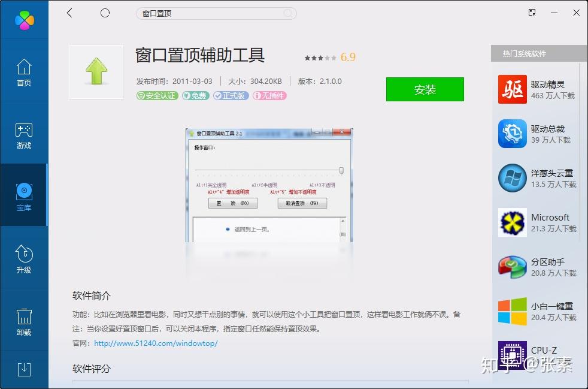This screenshot has height=389, width=588.
Task: Click the mini-window mode icon in the title bar
Action: click(532, 13)
